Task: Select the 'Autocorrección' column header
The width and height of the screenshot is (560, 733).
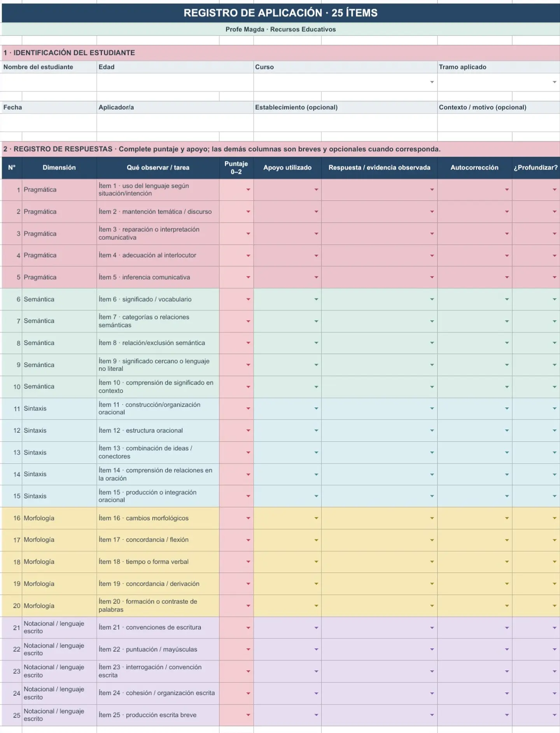Action: point(474,168)
